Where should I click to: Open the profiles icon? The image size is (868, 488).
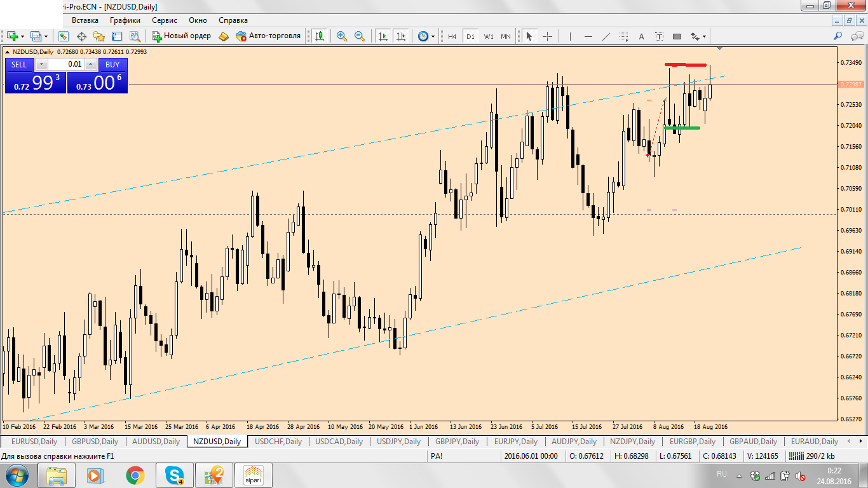pyautogui.click(x=36, y=36)
